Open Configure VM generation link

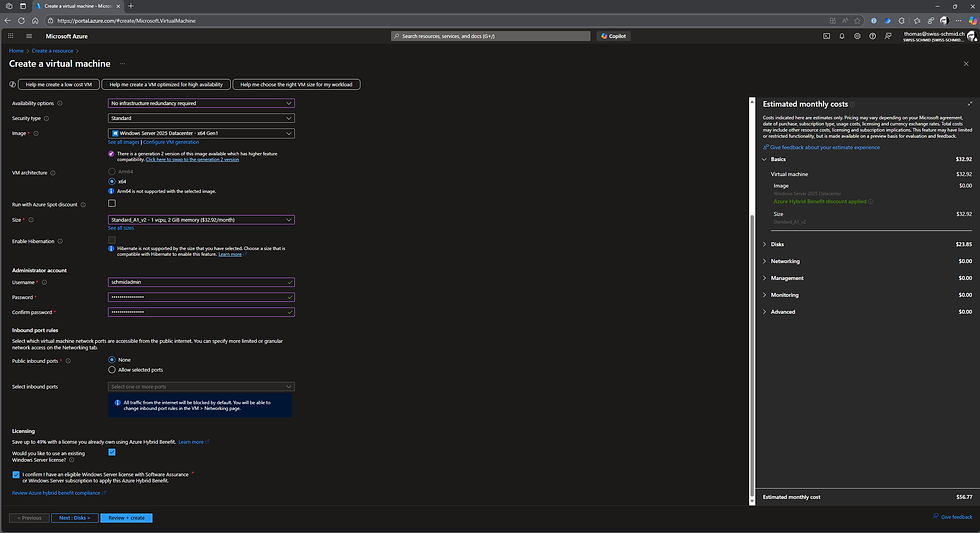[x=171, y=142]
